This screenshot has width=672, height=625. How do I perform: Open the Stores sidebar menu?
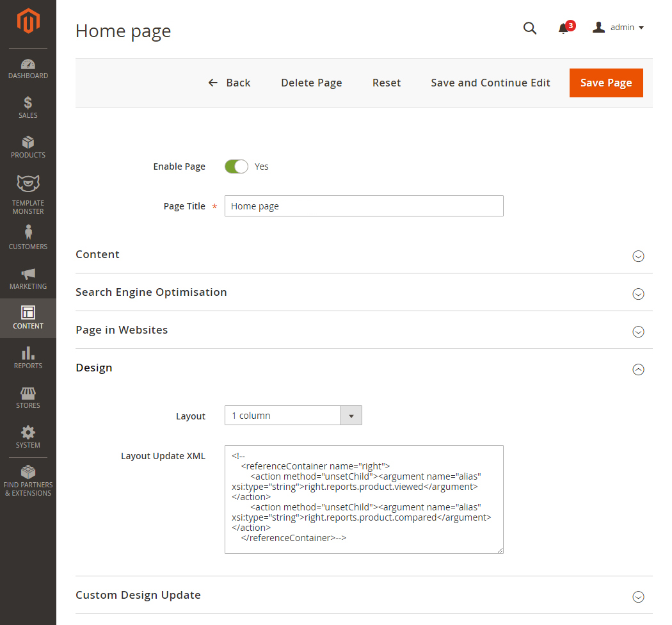[x=28, y=398]
